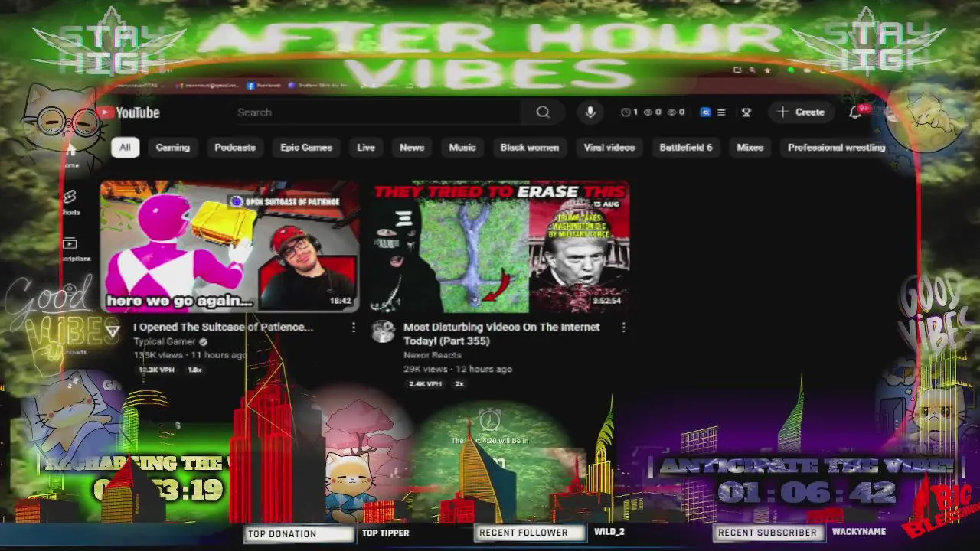This screenshot has height=551, width=980.
Task: Click the 18:42 duration badge
Action: click(x=340, y=302)
